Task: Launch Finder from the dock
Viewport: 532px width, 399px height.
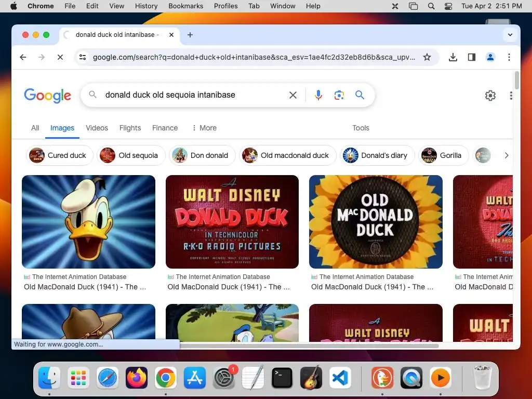Action: 49,378
